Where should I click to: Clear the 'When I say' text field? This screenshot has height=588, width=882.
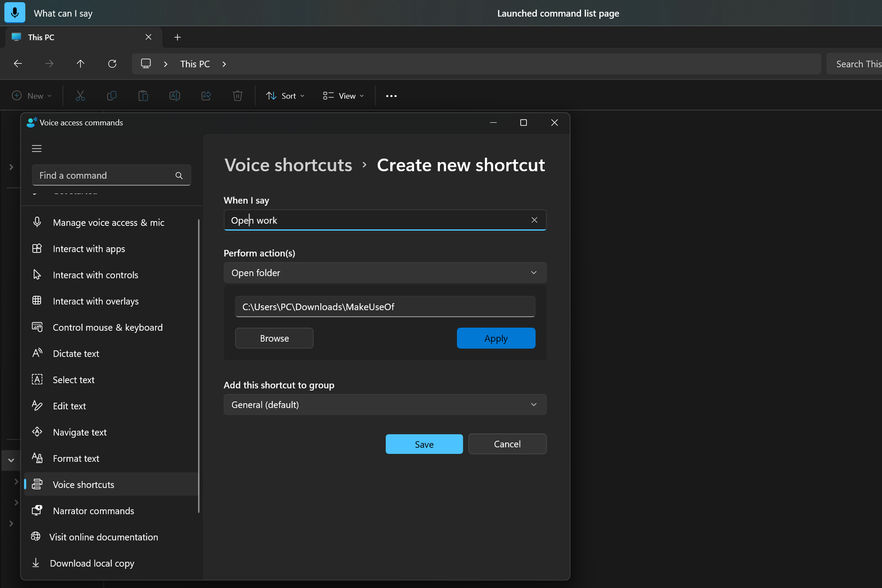pyautogui.click(x=534, y=220)
